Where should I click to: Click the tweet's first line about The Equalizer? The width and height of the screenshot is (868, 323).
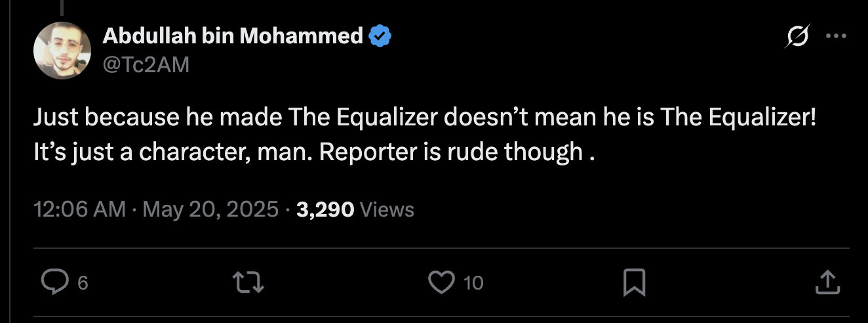coord(425,119)
